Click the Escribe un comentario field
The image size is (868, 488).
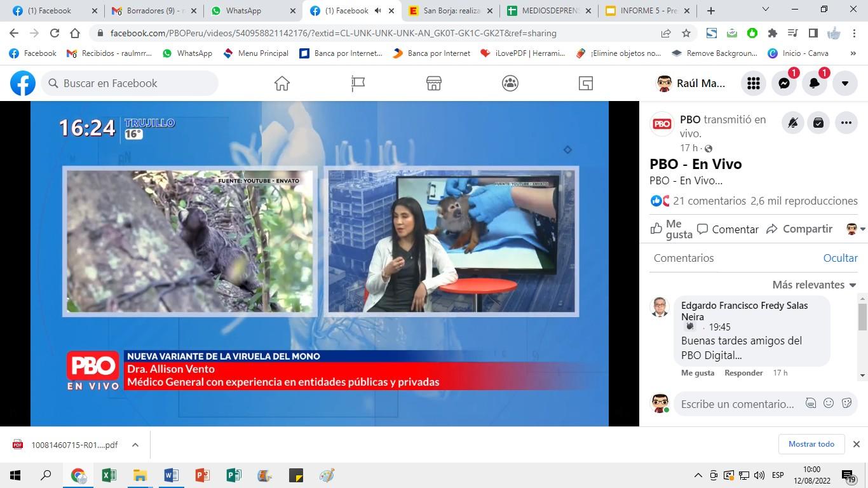(737, 403)
